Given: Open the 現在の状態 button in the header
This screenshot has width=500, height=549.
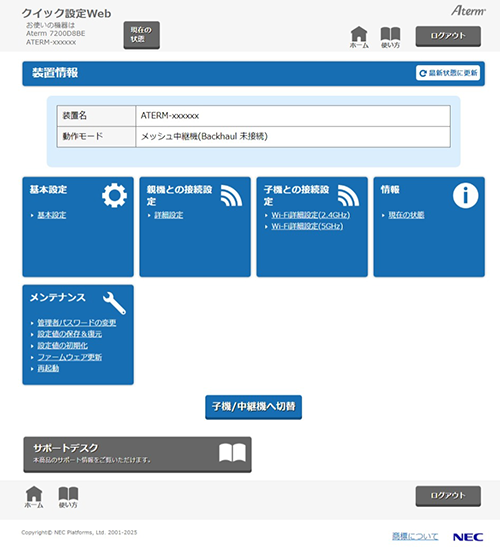Looking at the screenshot, I should coord(141,35).
